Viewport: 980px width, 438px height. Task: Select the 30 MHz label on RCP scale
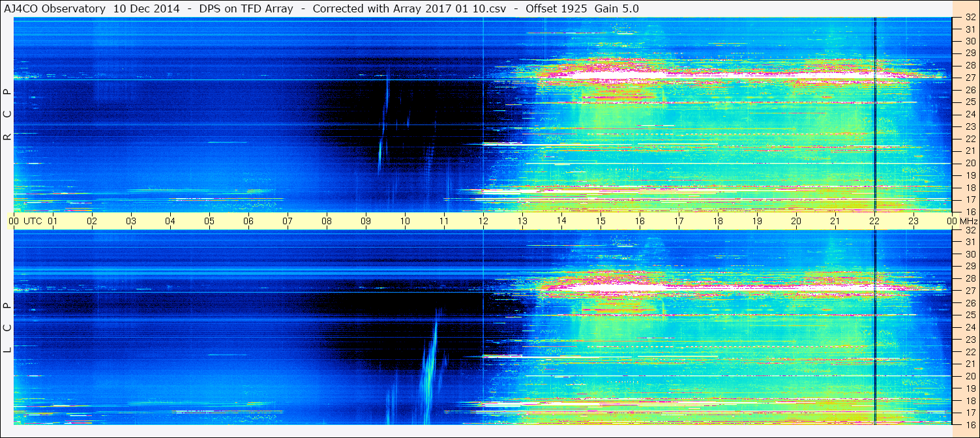[970, 41]
